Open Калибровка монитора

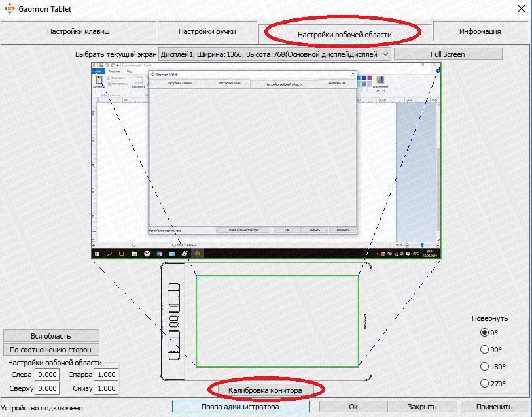(265, 390)
